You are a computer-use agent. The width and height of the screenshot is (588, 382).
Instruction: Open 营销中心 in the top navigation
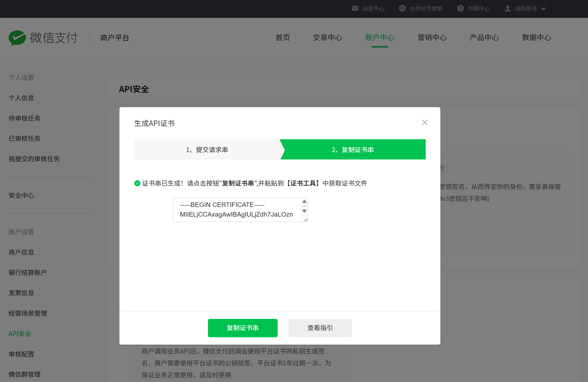[x=432, y=38]
